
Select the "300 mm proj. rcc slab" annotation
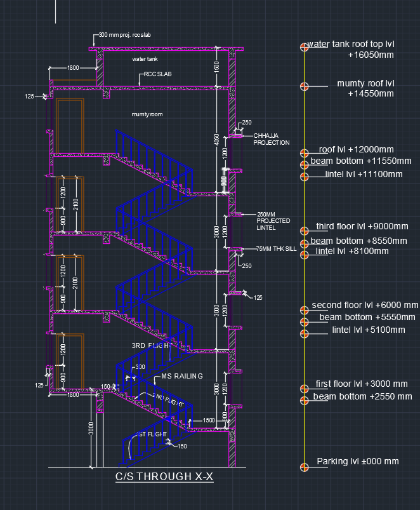point(125,35)
